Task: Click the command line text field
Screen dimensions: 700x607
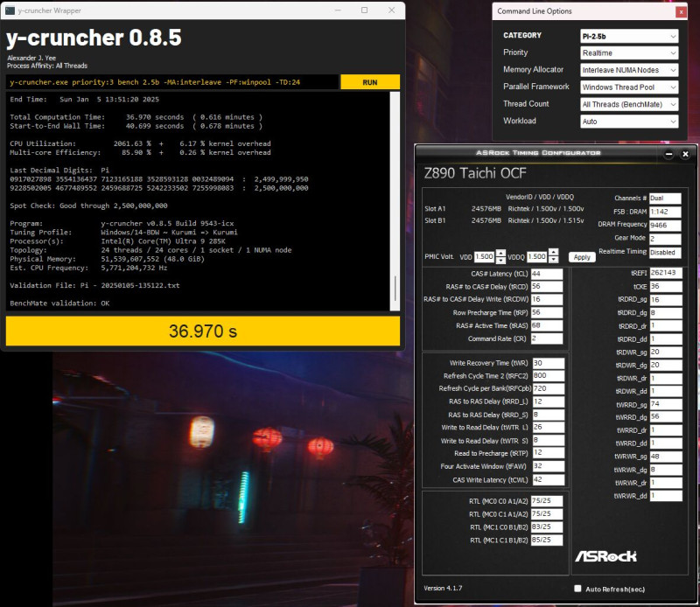Action: click(x=172, y=82)
